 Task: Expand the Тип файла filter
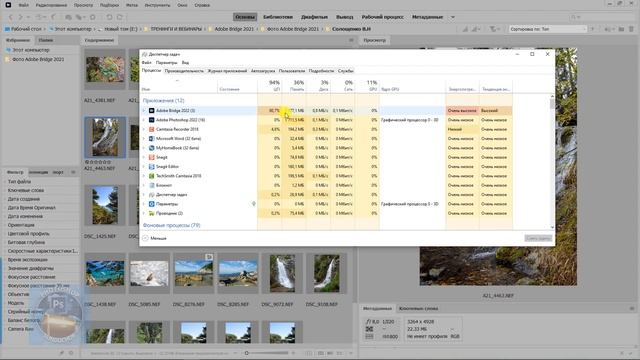(6, 182)
